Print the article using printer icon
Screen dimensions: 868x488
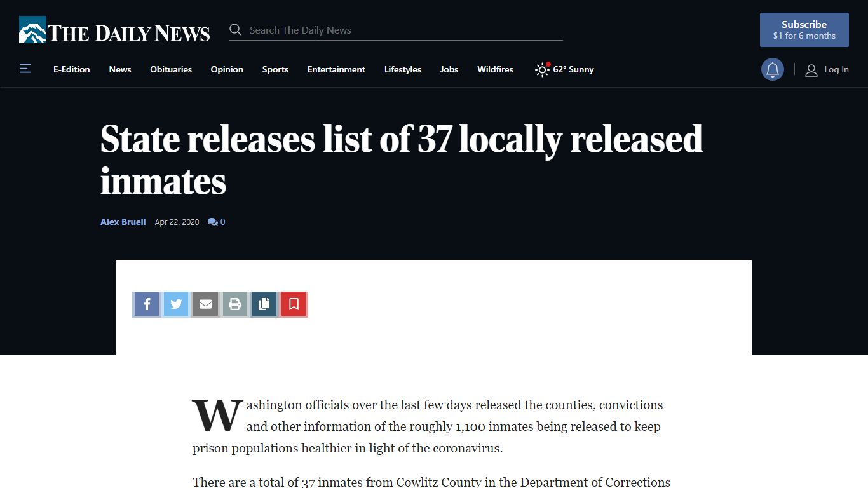(x=234, y=304)
